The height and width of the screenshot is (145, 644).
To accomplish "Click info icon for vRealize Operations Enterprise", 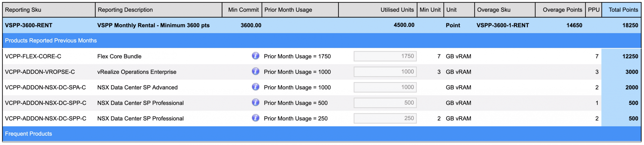I will pyautogui.click(x=255, y=71).
